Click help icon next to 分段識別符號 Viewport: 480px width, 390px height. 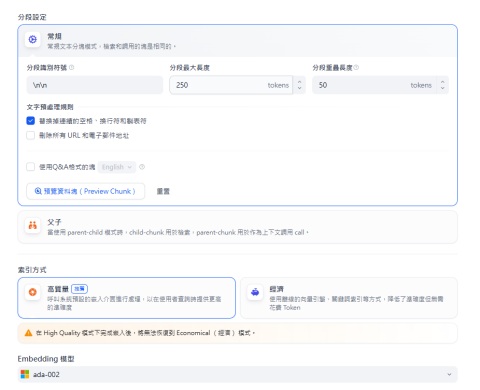[x=72, y=68]
